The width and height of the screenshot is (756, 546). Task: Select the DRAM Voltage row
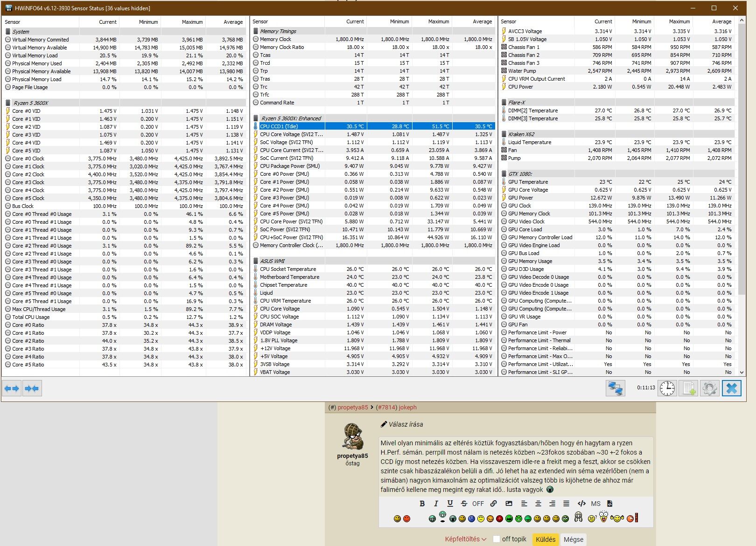coord(373,325)
